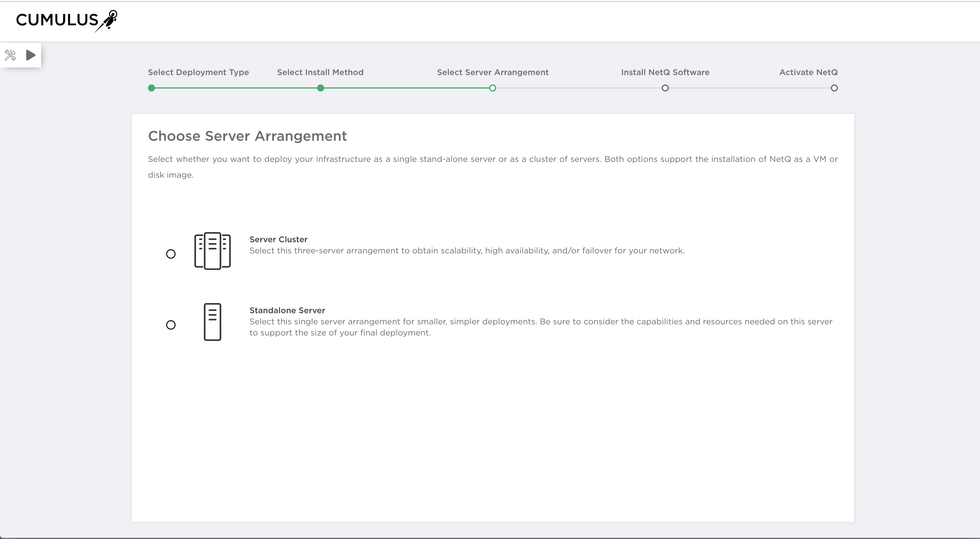Select the Standalone Server radio button
Image resolution: width=980 pixels, height=539 pixels.
tap(171, 325)
